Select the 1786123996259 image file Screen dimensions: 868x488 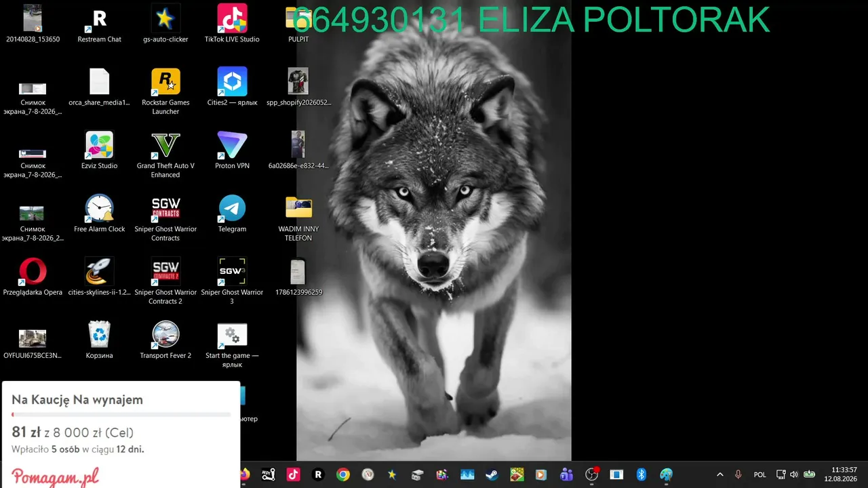[298, 277]
